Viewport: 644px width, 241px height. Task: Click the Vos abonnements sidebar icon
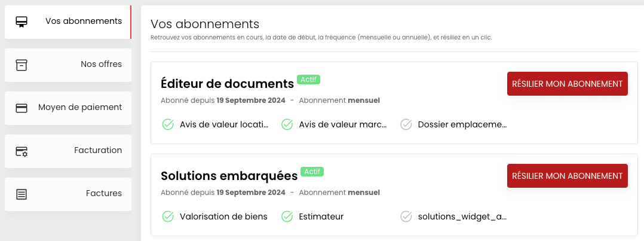pos(22,22)
